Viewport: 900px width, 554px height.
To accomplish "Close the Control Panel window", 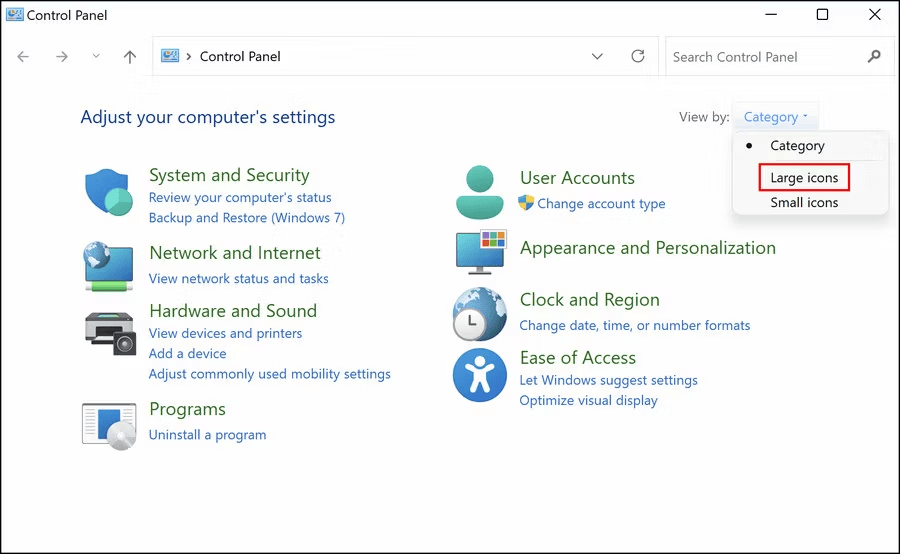I will click(874, 14).
